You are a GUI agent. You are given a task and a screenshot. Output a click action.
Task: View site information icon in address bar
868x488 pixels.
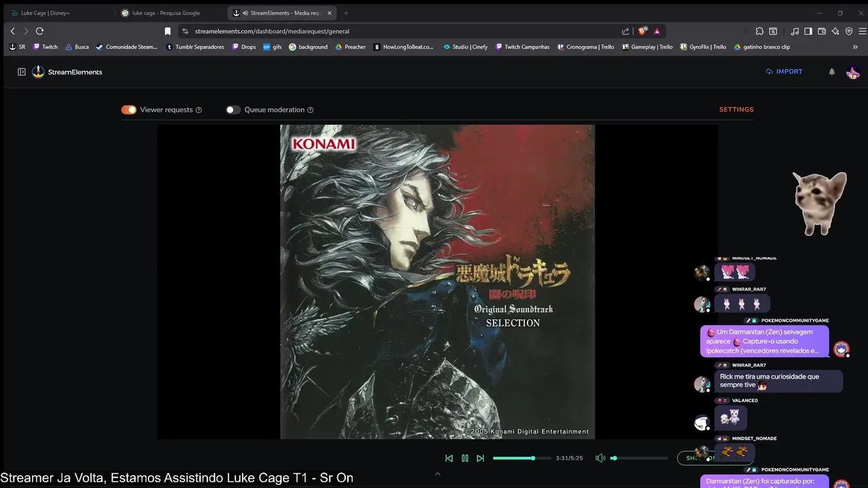(x=185, y=31)
